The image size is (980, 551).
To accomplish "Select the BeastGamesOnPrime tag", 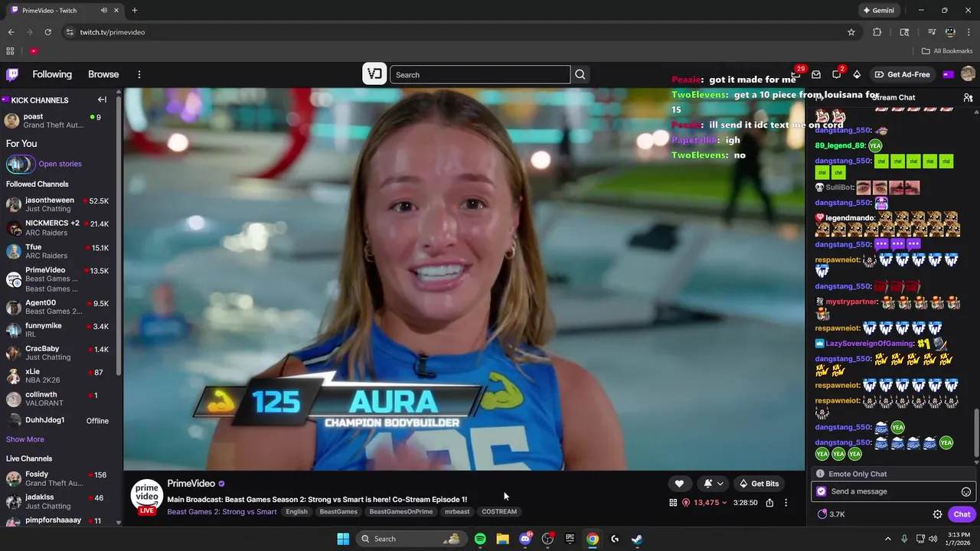I will 401,512.
